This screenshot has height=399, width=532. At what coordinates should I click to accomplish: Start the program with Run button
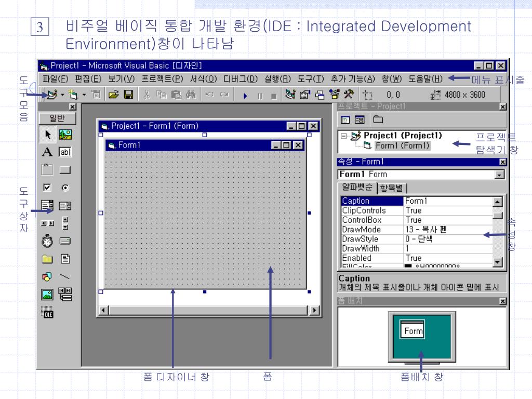(245, 96)
